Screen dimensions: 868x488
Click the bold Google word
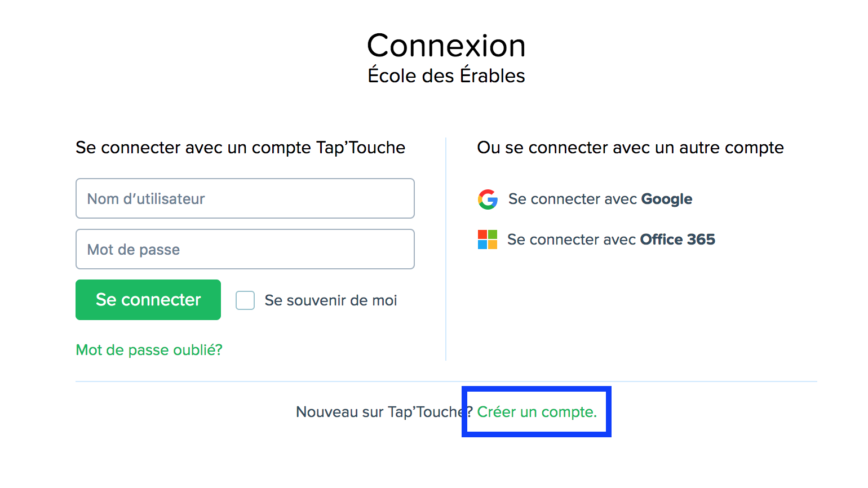[667, 199]
